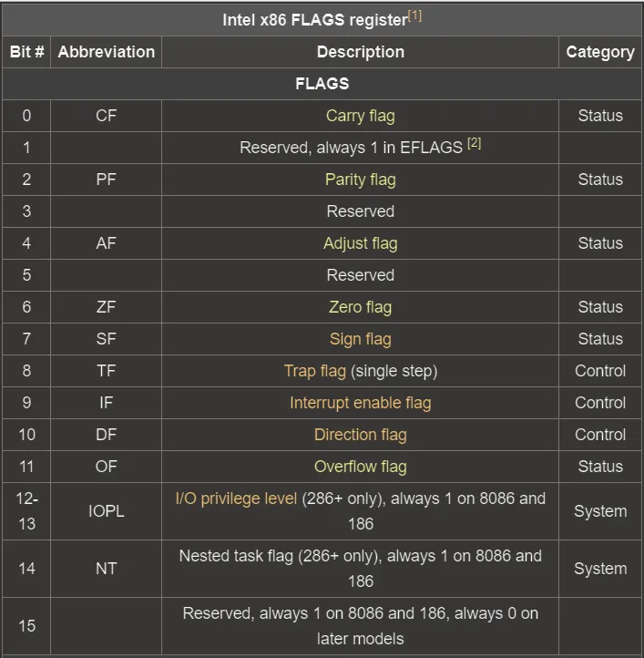Click the FLAGS section heading row
The height and width of the screenshot is (658, 644).
pyautogui.click(x=322, y=84)
